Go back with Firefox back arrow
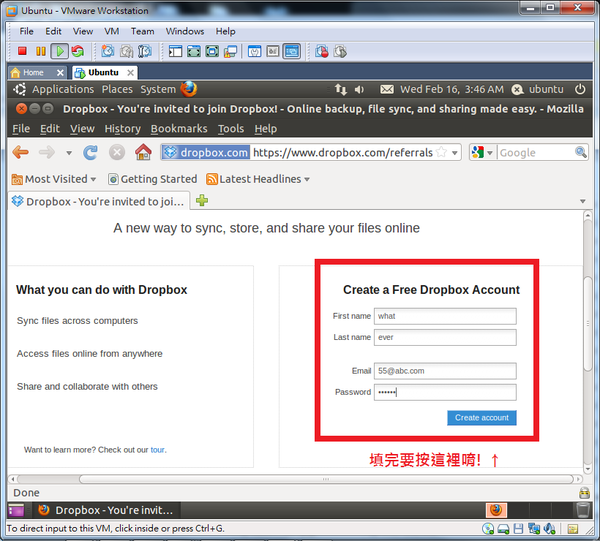The width and height of the screenshot is (600, 541). click(21, 152)
